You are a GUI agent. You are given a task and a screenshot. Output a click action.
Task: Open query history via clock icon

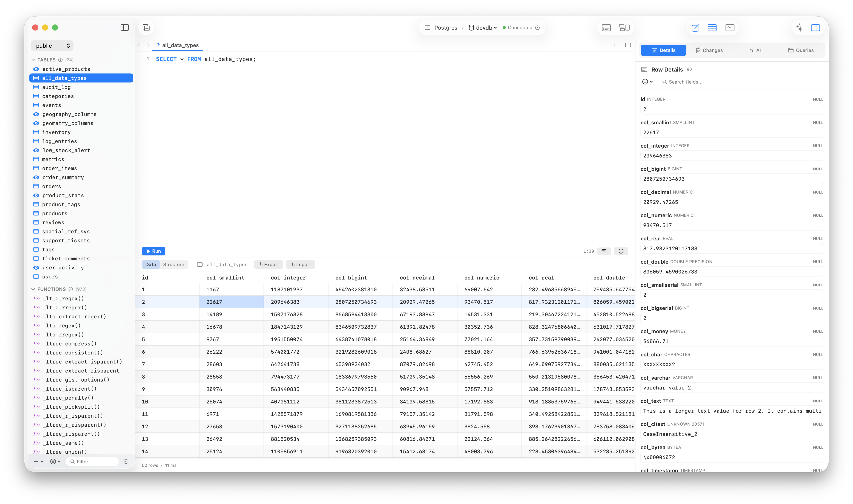click(x=621, y=251)
